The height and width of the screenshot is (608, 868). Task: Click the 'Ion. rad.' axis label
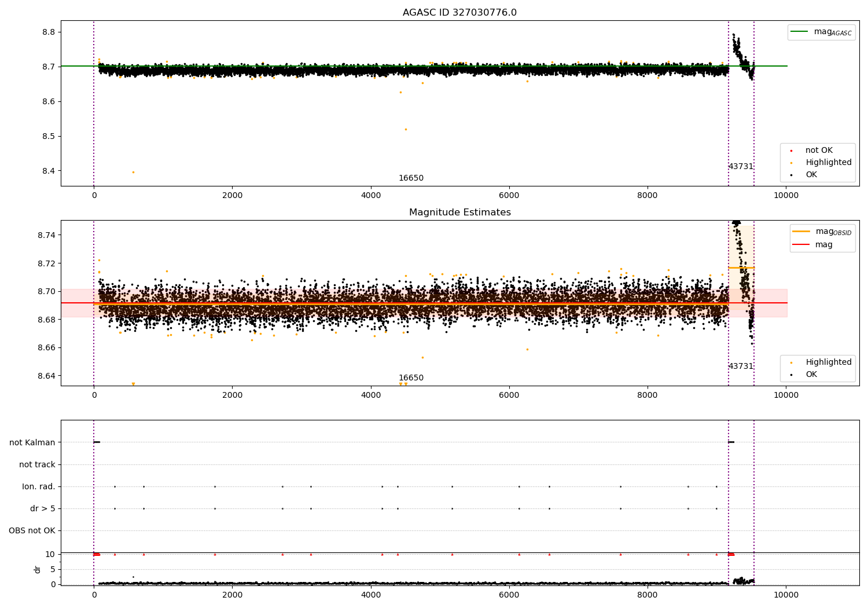pos(39,487)
